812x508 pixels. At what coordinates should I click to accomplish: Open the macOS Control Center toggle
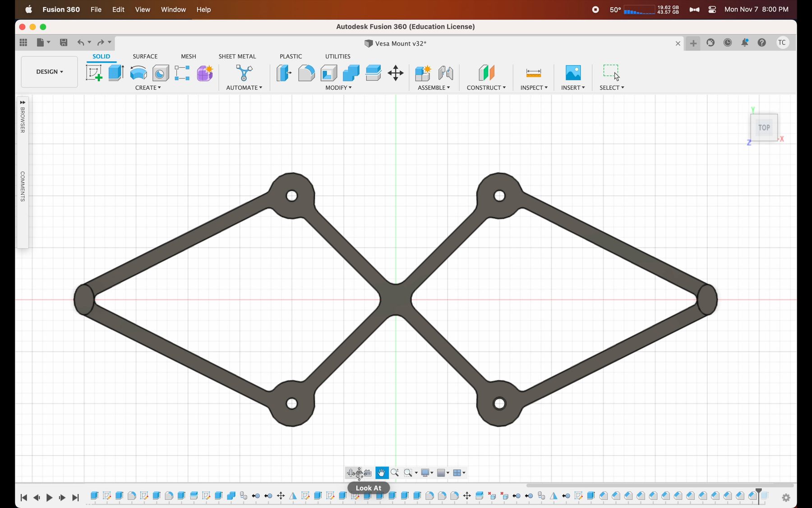pyautogui.click(x=712, y=9)
